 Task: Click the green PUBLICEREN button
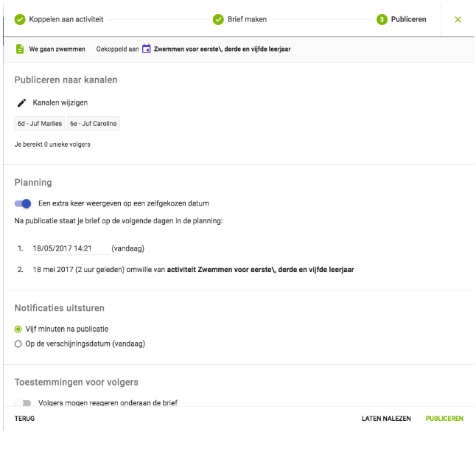444,419
